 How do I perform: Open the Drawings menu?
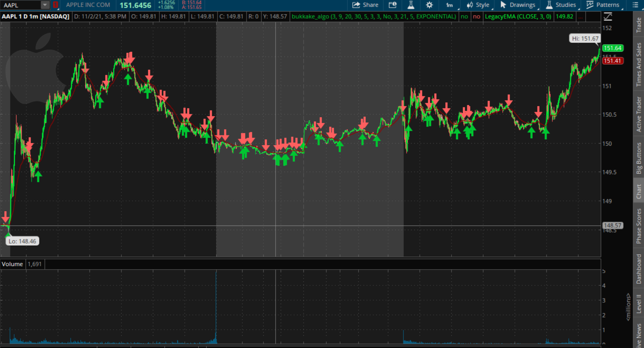[518, 5]
